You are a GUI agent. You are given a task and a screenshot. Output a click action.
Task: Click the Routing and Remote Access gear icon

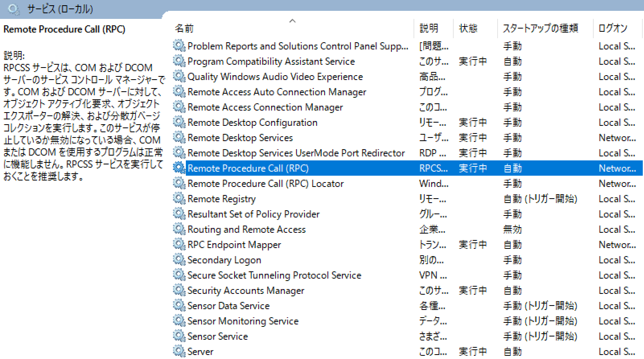[179, 229]
